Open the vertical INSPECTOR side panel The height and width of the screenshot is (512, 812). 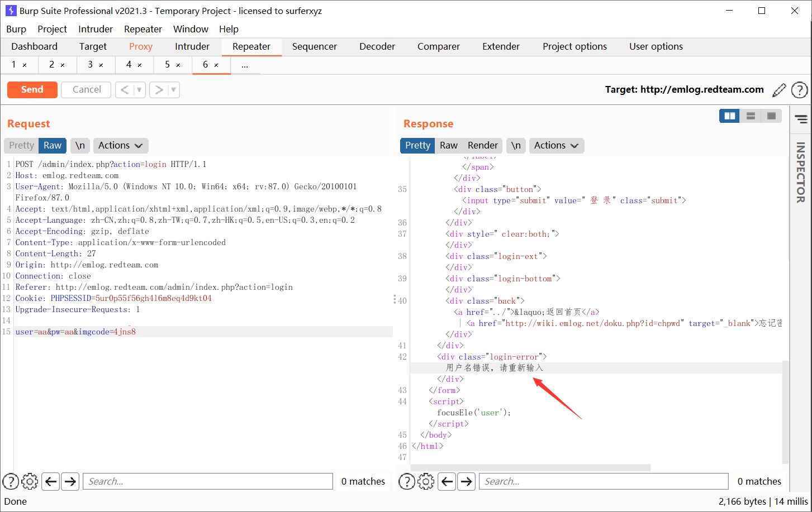coord(801,172)
